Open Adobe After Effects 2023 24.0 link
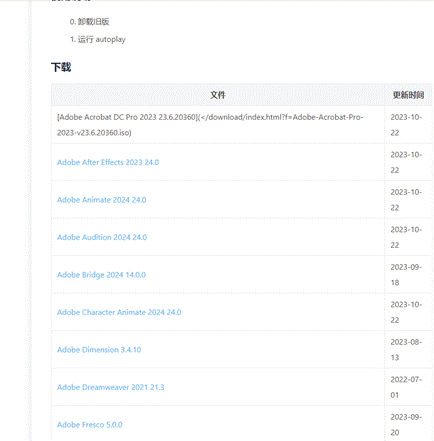Viewport: 434px width, 441px height. click(108, 162)
